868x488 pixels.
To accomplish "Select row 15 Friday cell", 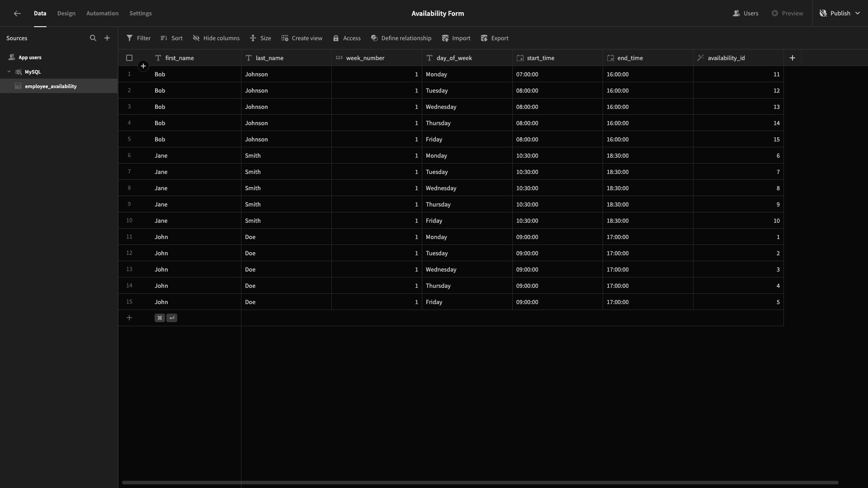I will (x=467, y=302).
